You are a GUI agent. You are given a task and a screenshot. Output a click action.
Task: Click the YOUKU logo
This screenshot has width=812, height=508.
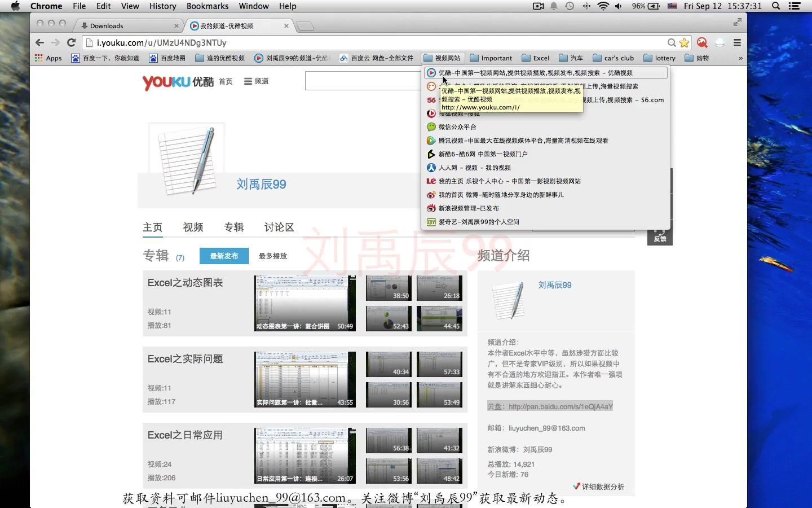[x=178, y=82]
